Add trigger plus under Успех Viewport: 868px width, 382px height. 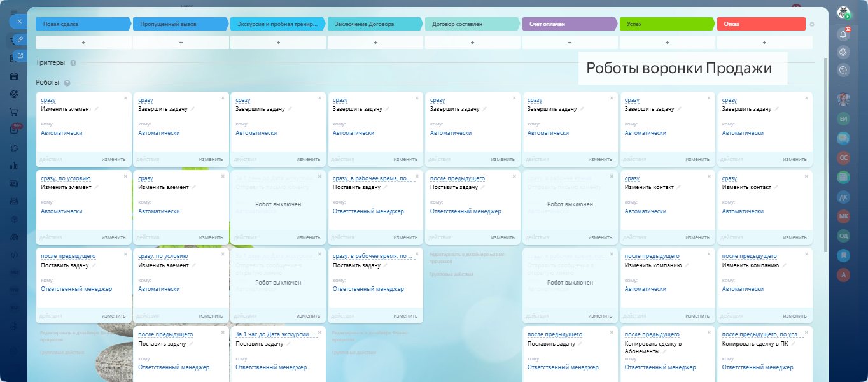[668, 42]
